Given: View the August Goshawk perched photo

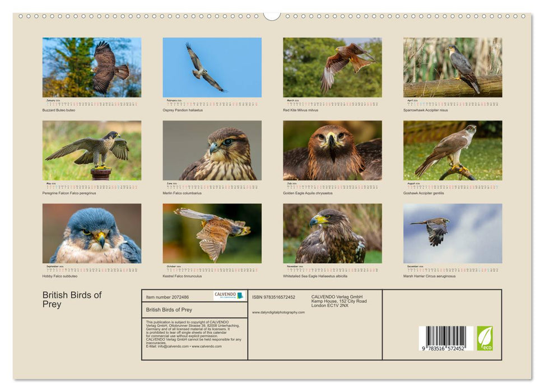Looking at the screenshot, I should point(454,151).
